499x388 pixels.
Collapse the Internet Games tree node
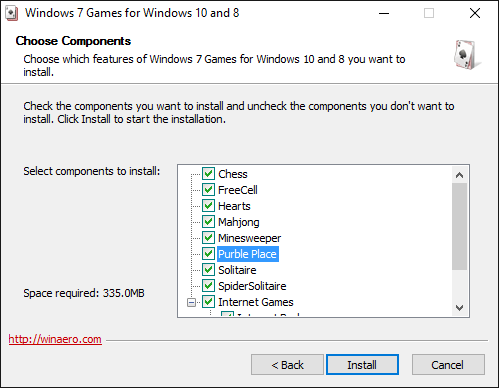pyautogui.click(x=191, y=302)
